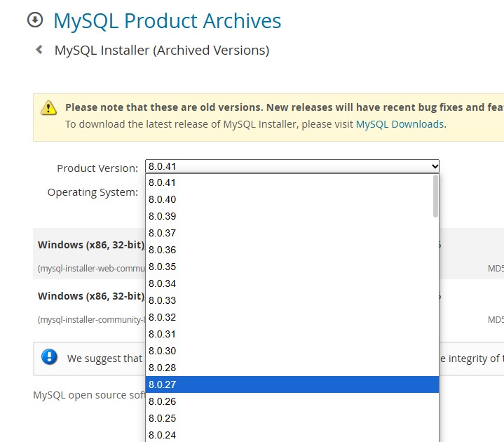Click the yellow warning triangle icon
Screen dimensions: 504x442
(48, 108)
